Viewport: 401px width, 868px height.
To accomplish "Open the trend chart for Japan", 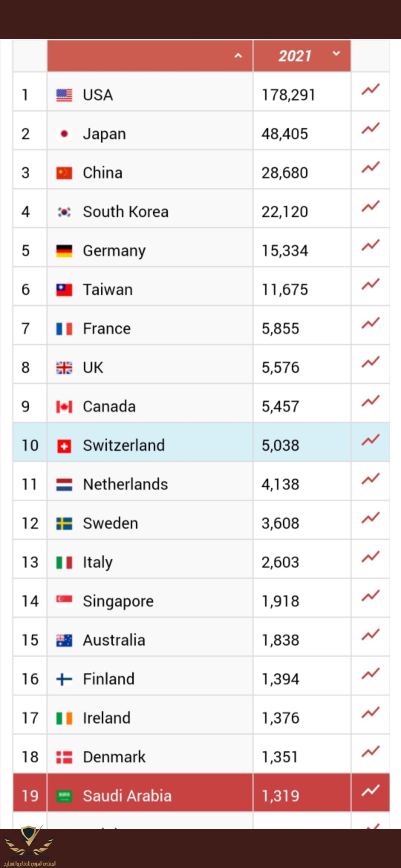I will (x=371, y=128).
